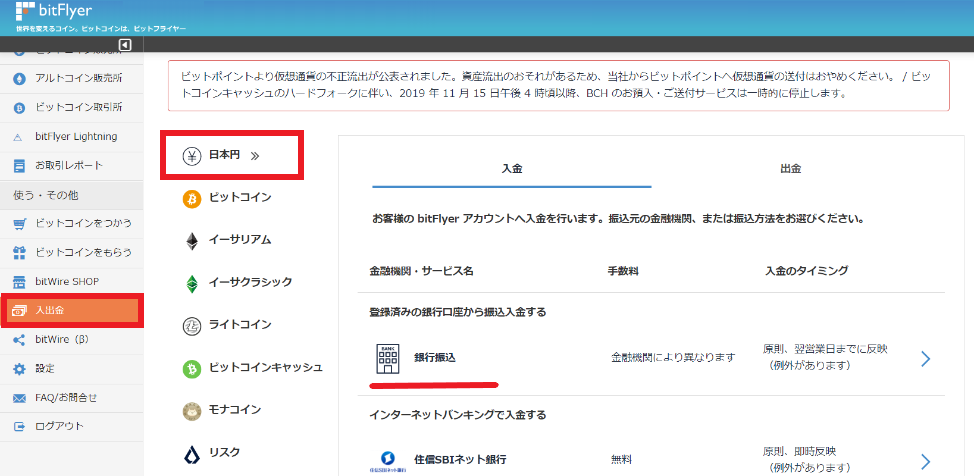Select ビットコイン currency
974x476 pixels.
tap(240, 198)
